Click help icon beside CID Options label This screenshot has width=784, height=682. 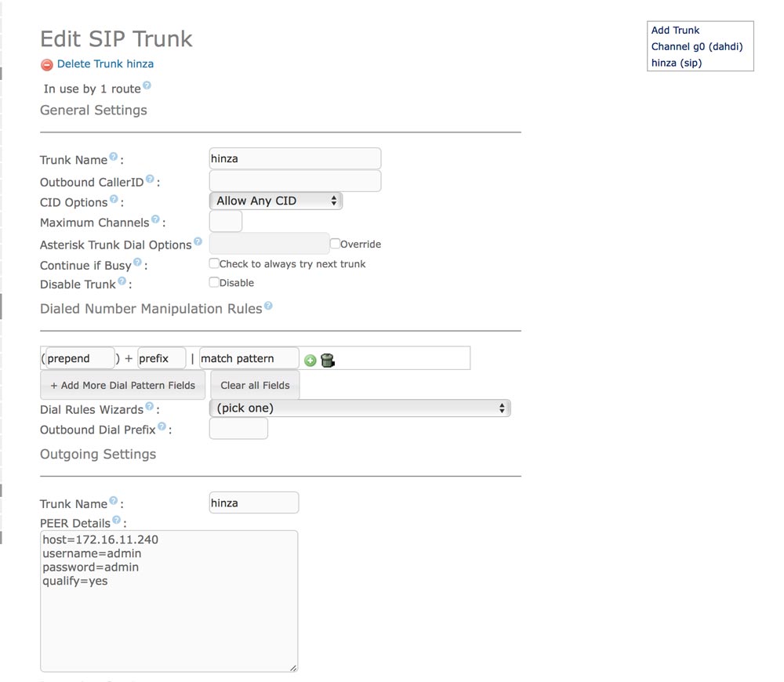[114, 200]
